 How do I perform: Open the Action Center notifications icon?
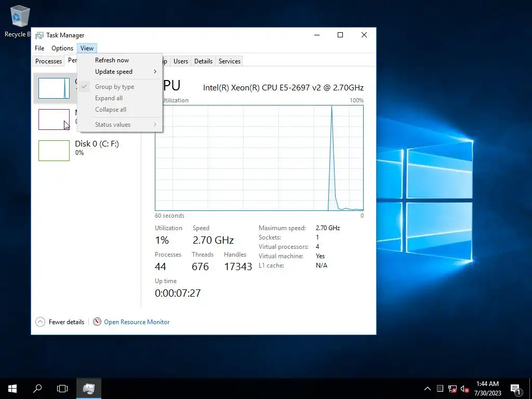click(x=515, y=389)
